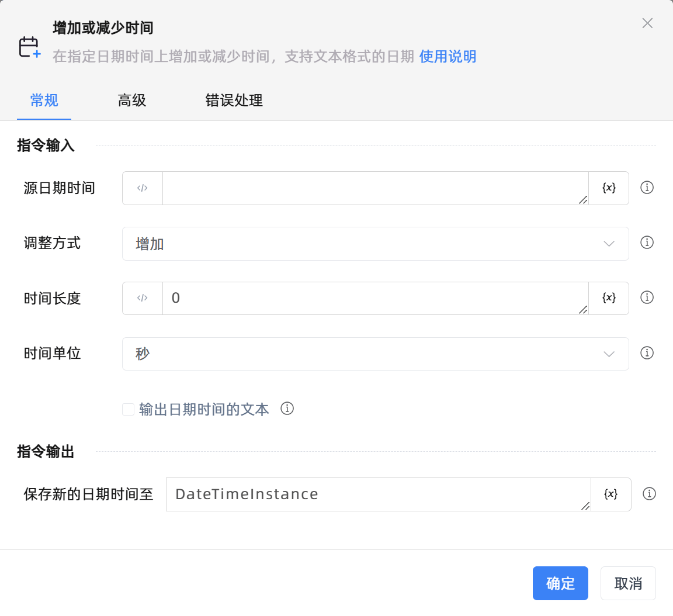Open the 调整方式 dropdown showing 增加
673x616 pixels.
pyautogui.click(x=375, y=244)
